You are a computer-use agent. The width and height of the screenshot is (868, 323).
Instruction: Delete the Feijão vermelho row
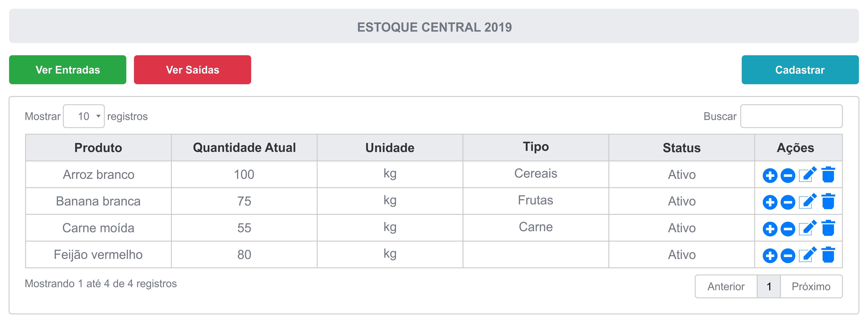pos(828,255)
